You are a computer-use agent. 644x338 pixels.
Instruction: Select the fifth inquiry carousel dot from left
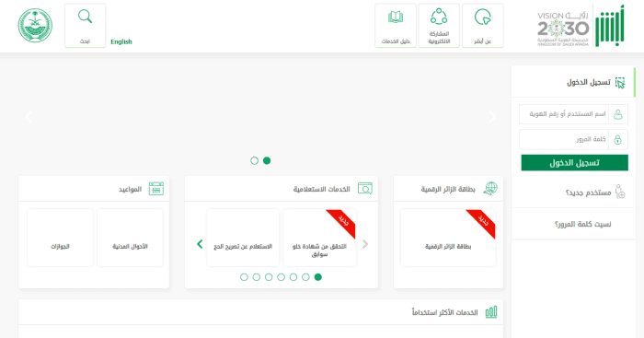pyautogui.click(x=293, y=277)
